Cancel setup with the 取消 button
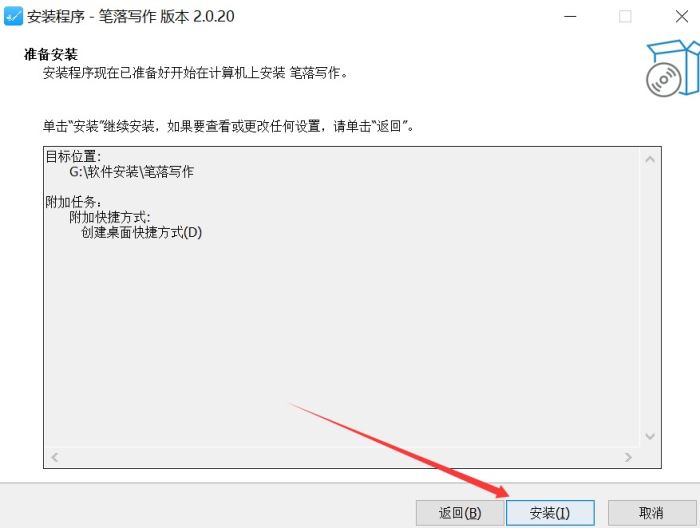The height and width of the screenshot is (528, 700). coord(651,513)
